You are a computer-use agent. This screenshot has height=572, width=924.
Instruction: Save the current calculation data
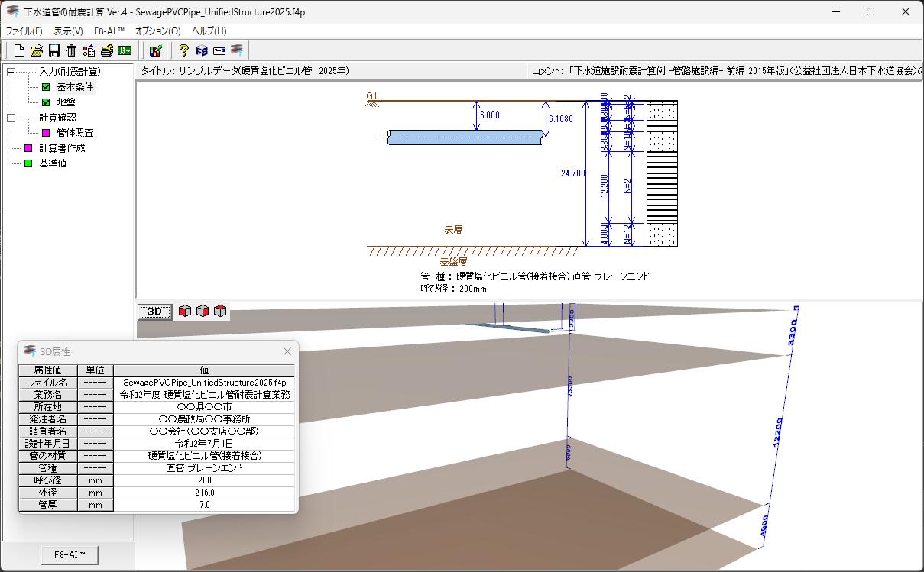tap(53, 50)
